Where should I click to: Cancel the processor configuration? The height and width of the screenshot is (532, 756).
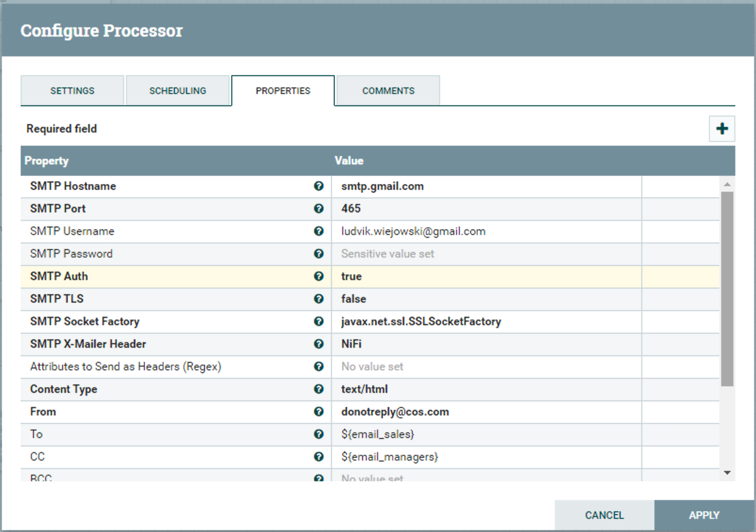tap(604, 515)
